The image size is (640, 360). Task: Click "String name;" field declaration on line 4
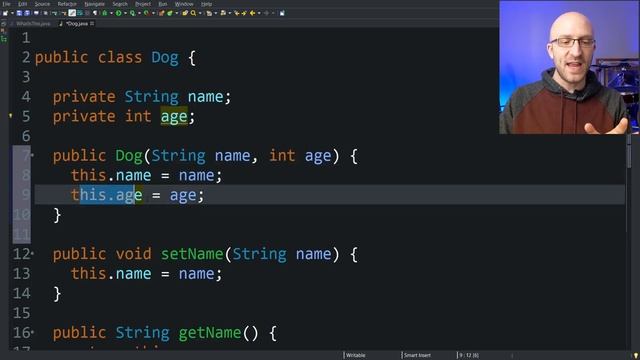(x=178, y=97)
